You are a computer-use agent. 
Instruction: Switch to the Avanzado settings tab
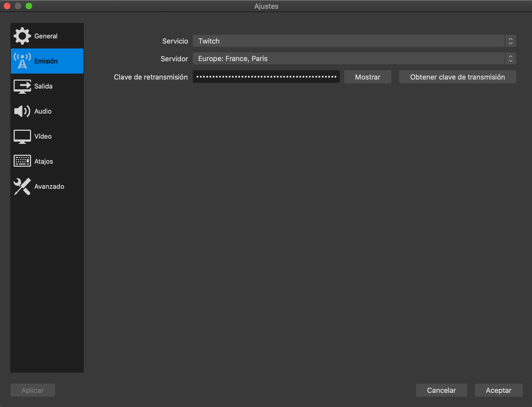pyautogui.click(x=49, y=186)
